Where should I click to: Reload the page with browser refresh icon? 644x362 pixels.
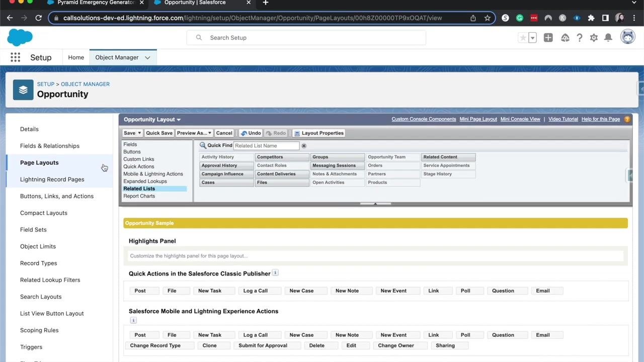pos(38,18)
